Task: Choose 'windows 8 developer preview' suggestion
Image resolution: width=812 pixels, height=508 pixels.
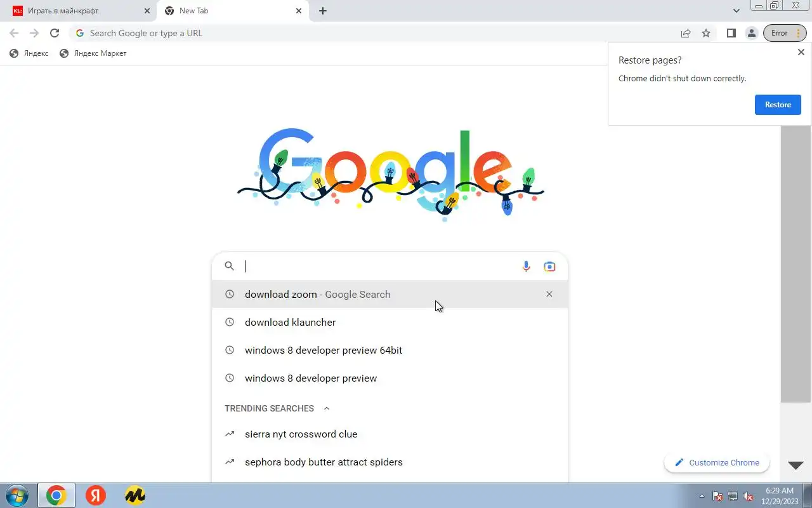Action: tap(390, 378)
